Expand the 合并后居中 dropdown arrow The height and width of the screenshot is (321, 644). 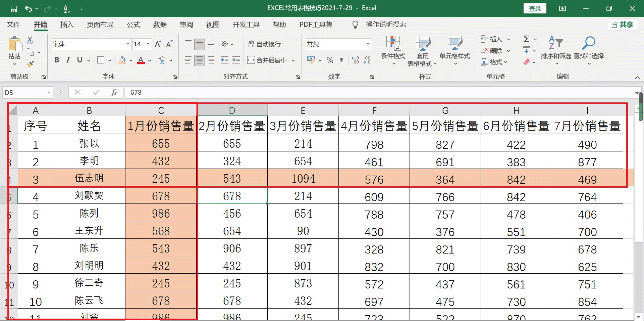(293, 60)
